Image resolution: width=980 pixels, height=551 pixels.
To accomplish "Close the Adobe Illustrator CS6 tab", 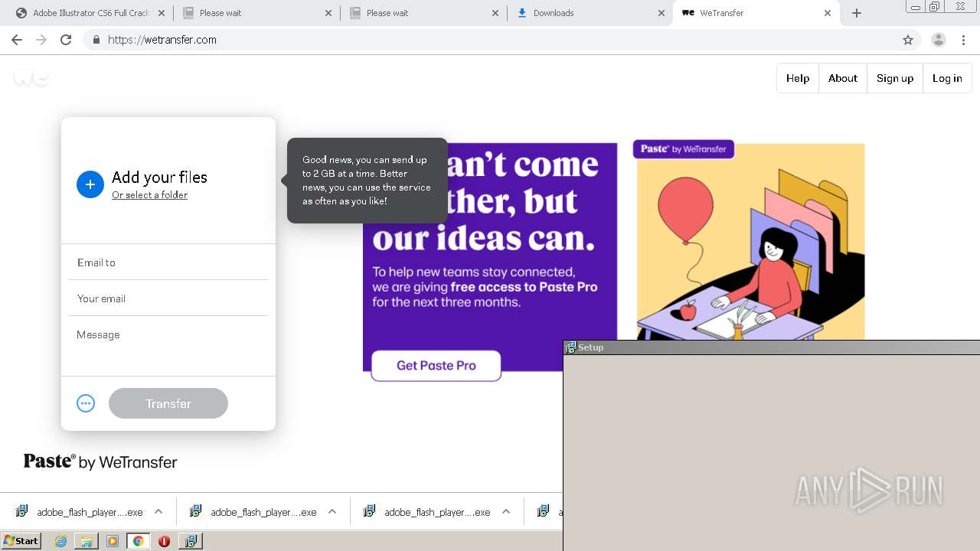I will [162, 13].
